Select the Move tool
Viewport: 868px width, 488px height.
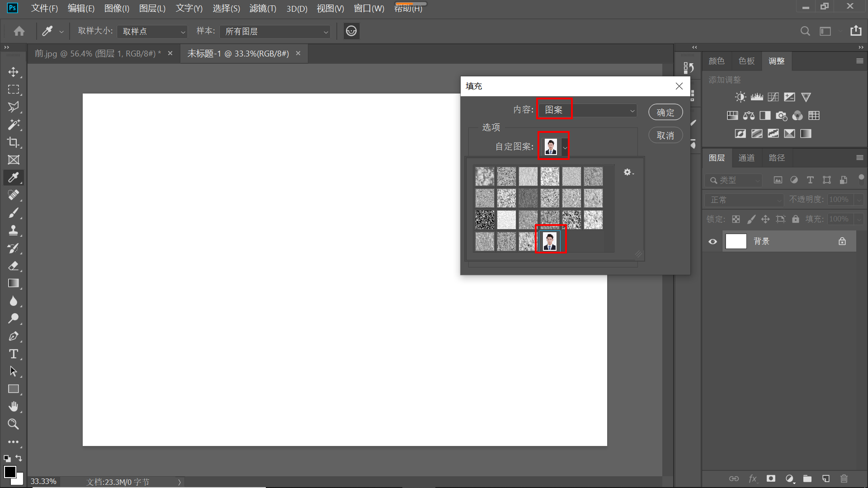[14, 72]
